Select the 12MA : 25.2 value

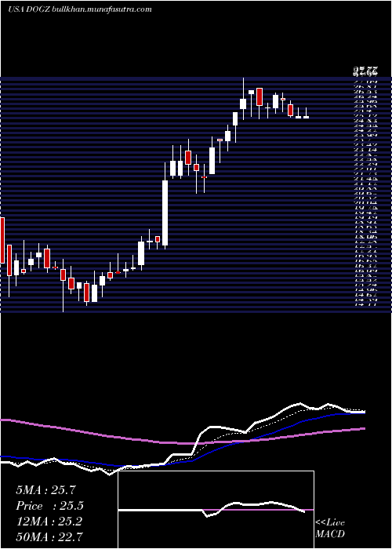(49, 522)
